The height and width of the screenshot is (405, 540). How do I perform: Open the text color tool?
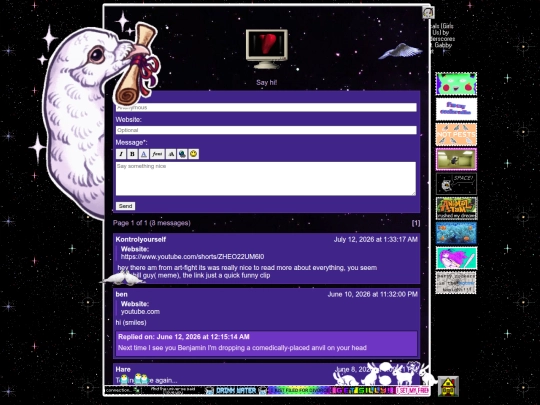tap(144, 154)
